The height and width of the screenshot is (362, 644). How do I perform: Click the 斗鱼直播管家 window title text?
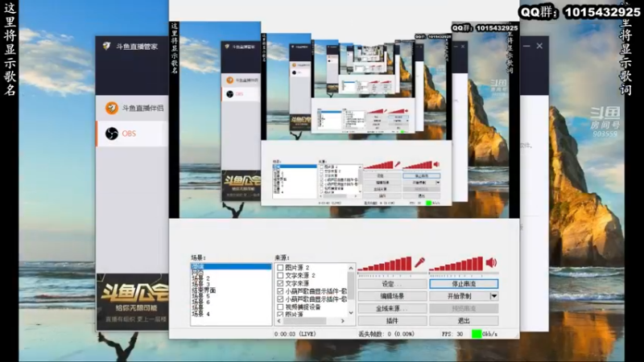pos(137,47)
